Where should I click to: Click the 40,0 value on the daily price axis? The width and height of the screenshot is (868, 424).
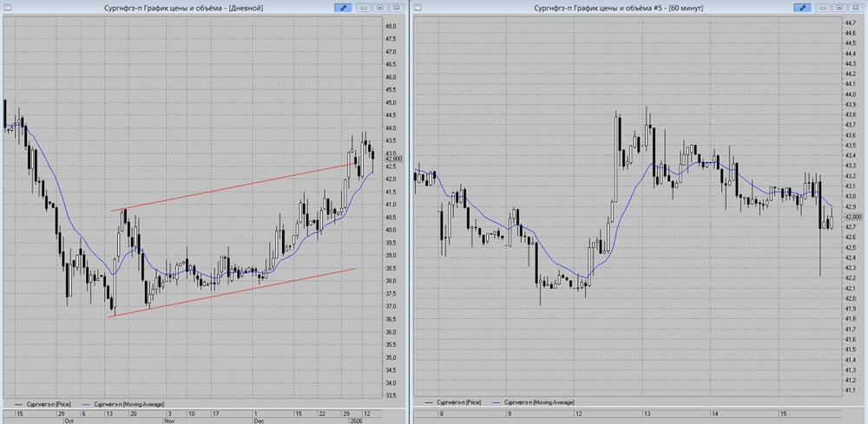coord(391,230)
